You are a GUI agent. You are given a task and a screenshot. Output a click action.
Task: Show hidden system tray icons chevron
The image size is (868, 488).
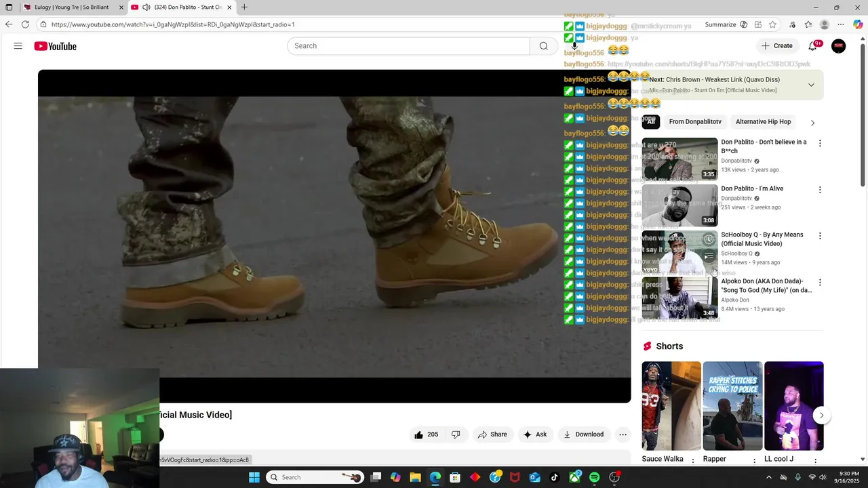click(768, 477)
